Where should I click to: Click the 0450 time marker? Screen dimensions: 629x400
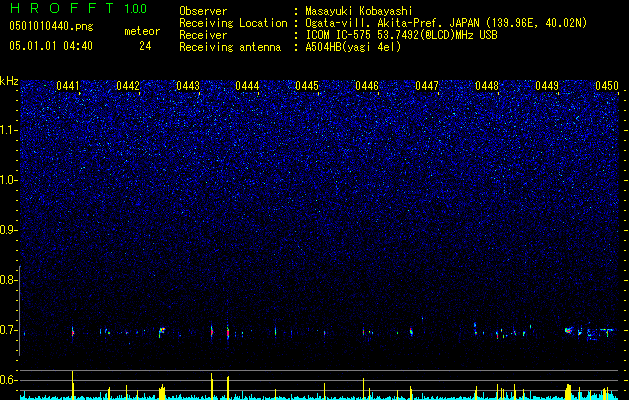[x=607, y=86]
